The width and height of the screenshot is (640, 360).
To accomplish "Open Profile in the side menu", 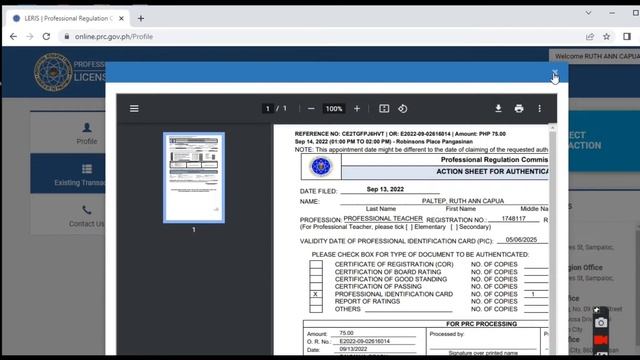I will point(87,133).
